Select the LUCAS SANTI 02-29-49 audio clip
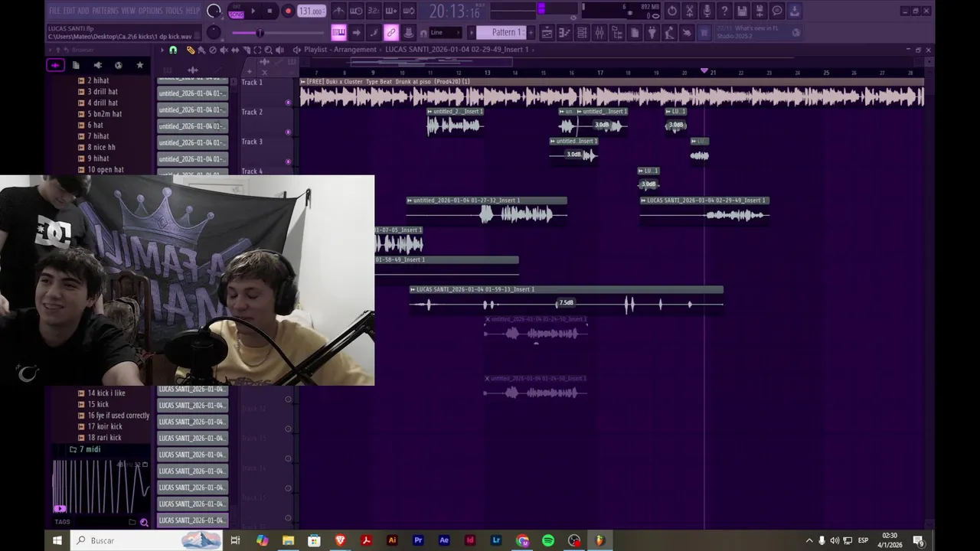Image resolution: width=980 pixels, height=551 pixels. pyautogui.click(x=704, y=210)
